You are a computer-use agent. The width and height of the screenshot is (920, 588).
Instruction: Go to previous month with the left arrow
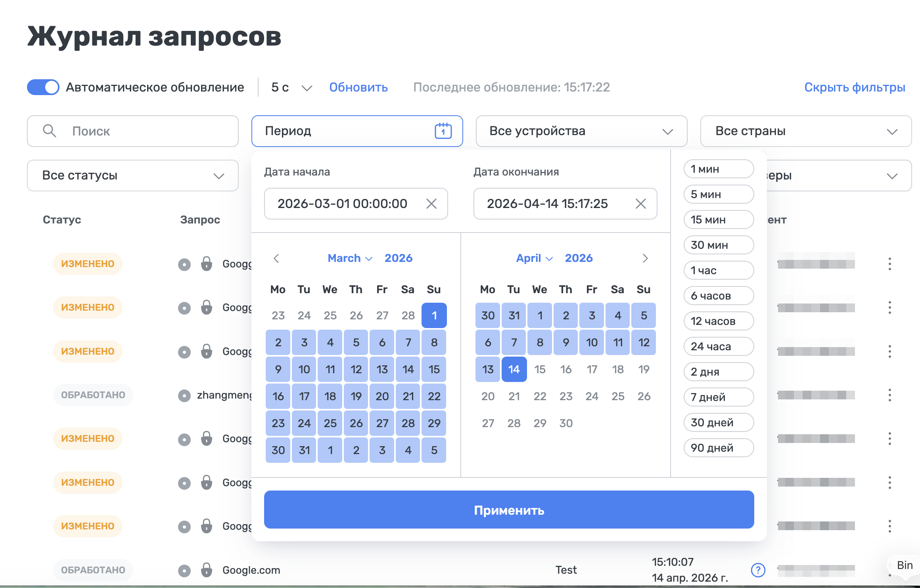click(x=276, y=258)
